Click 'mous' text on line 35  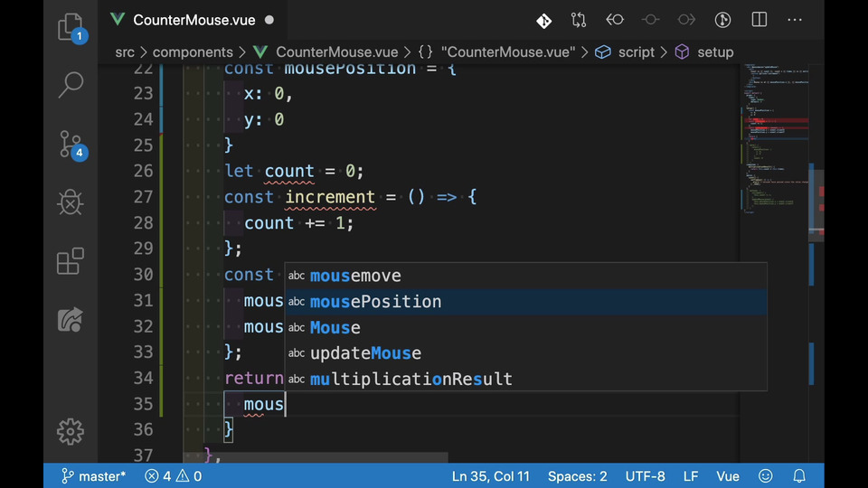coord(263,404)
